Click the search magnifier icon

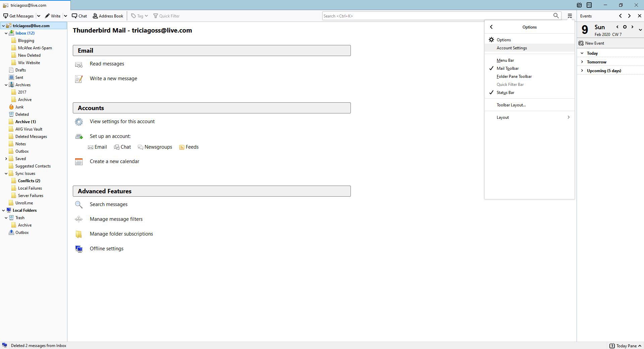coord(556,16)
